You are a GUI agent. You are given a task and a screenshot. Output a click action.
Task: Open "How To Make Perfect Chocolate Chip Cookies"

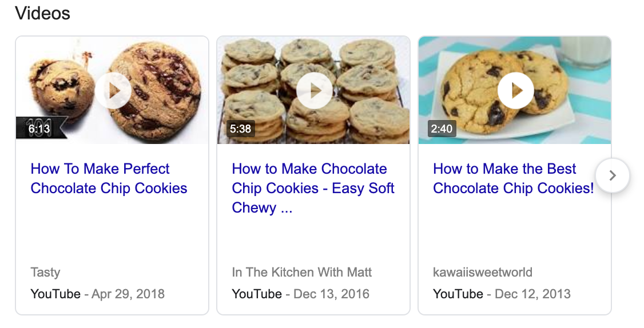tap(109, 178)
